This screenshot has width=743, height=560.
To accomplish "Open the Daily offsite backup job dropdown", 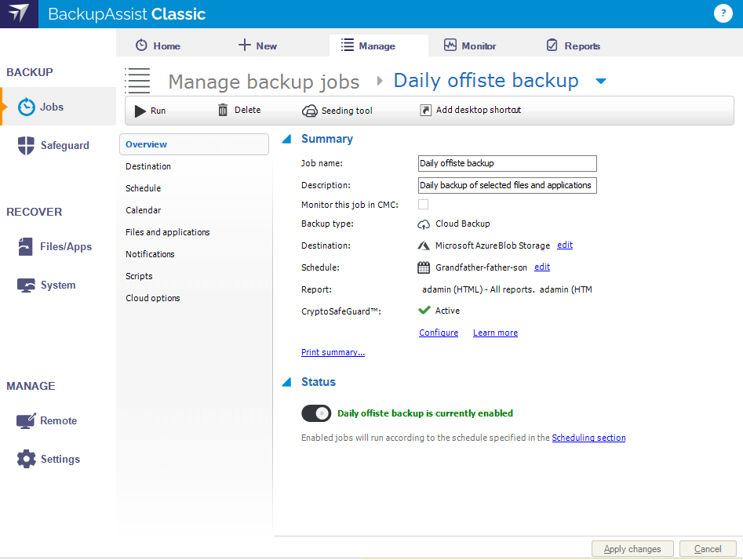I will coord(601,81).
